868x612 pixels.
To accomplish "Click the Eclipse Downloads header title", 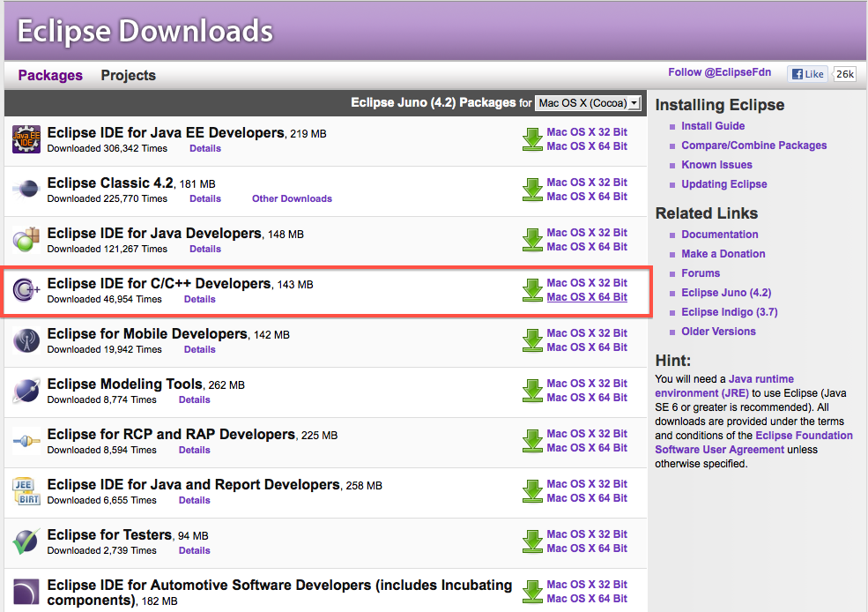I will 145,31.
